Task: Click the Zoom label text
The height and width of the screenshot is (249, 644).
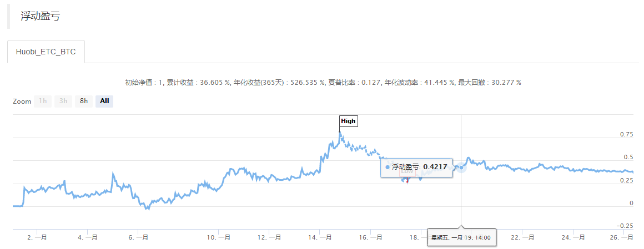Action: [22, 101]
